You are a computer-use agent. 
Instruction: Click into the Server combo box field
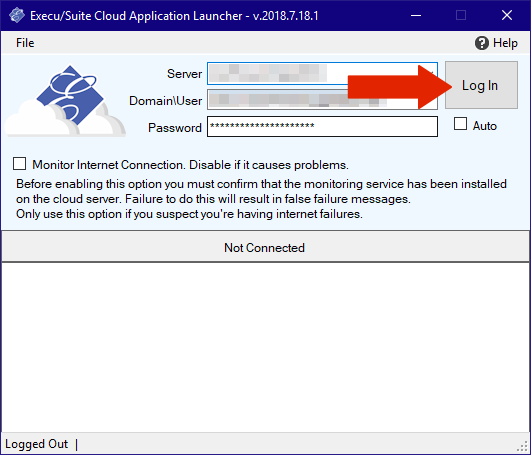[x=322, y=73]
